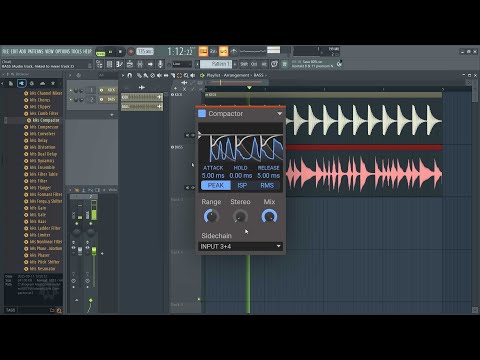Image resolution: width=480 pixels, height=360 pixels.
Task: Select Limiter plugin in browser
Action: pos(37,235)
